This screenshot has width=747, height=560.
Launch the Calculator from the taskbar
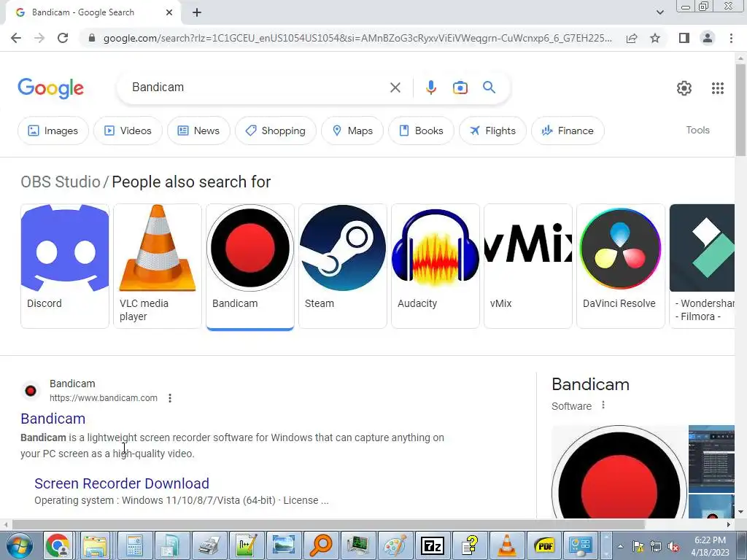point(134,545)
